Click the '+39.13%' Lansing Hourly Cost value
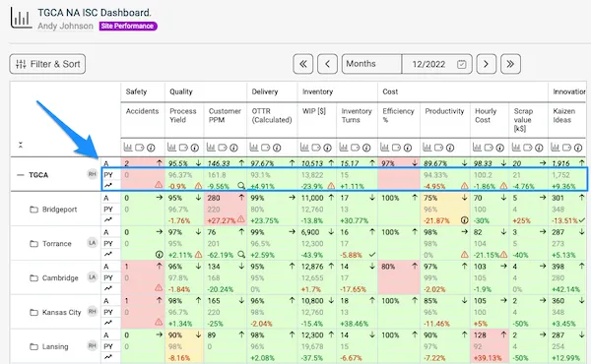The height and width of the screenshot is (364, 591). click(488, 358)
